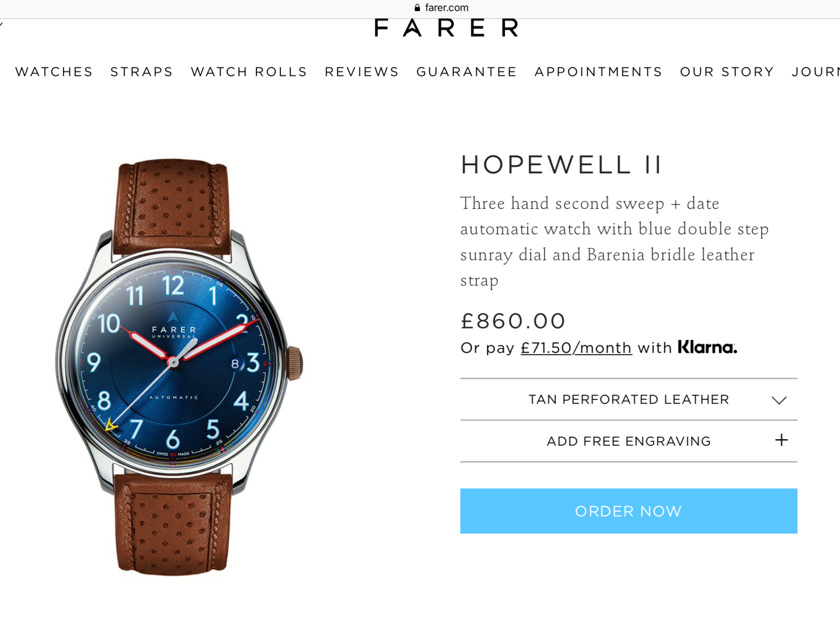Click the farer.com address bar
The width and height of the screenshot is (840, 630).
click(x=441, y=7)
